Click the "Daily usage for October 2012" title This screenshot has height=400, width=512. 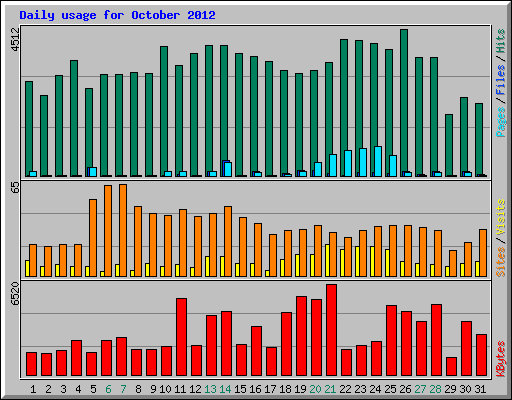coord(117,15)
